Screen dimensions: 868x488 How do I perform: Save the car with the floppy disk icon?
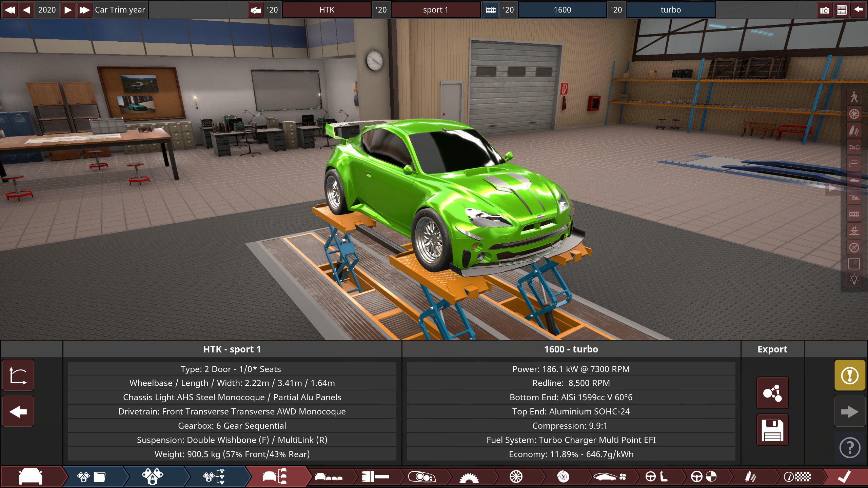click(x=772, y=430)
